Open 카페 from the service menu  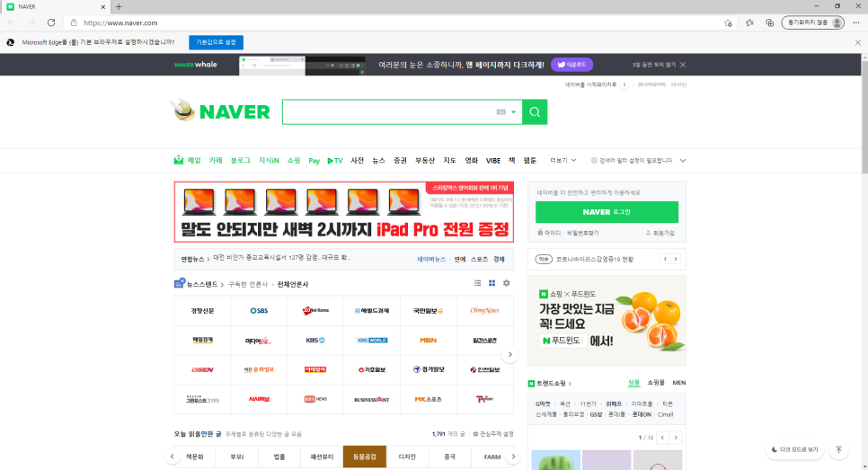(216, 161)
